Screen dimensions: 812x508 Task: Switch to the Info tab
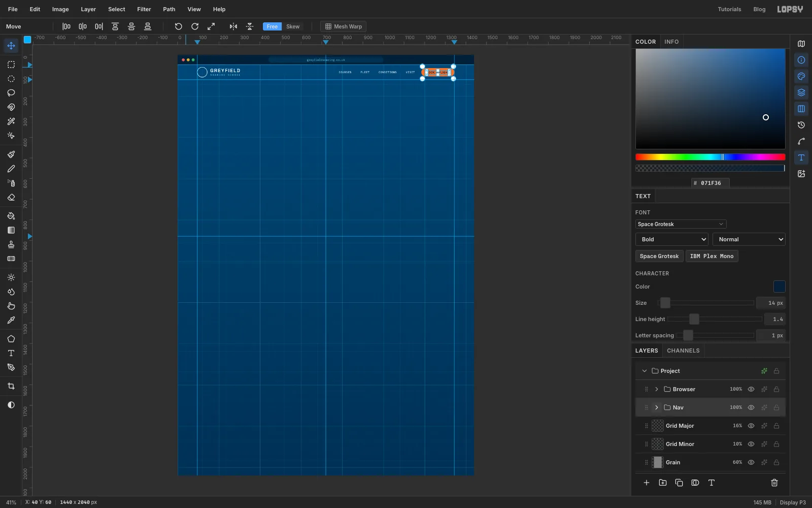(671, 42)
